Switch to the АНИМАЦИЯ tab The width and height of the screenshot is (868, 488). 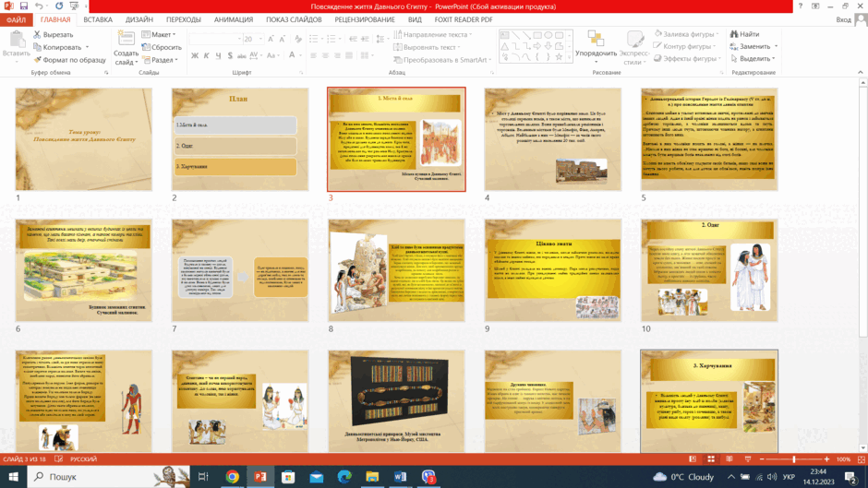pyautogui.click(x=234, y=19)
